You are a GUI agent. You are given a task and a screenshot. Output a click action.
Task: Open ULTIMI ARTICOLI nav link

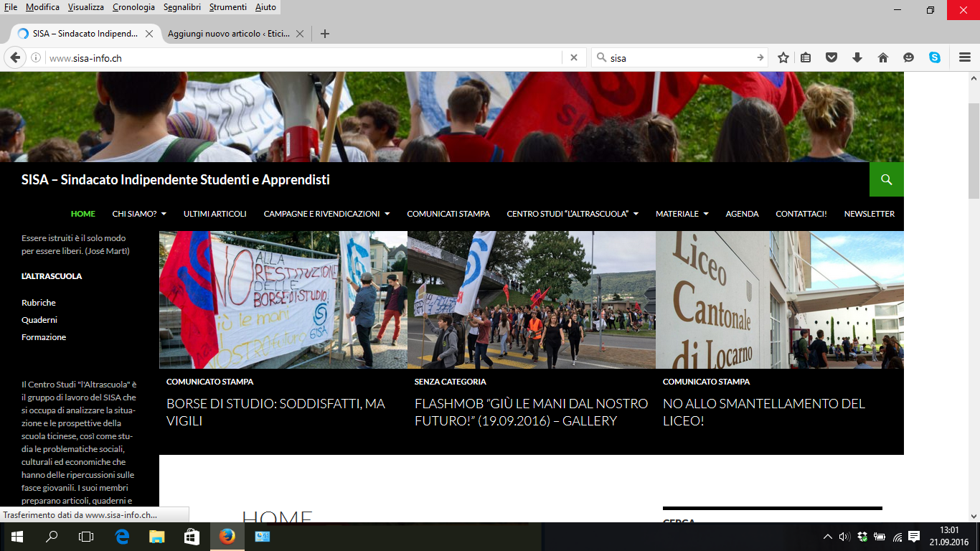click(x=215, y=214)
